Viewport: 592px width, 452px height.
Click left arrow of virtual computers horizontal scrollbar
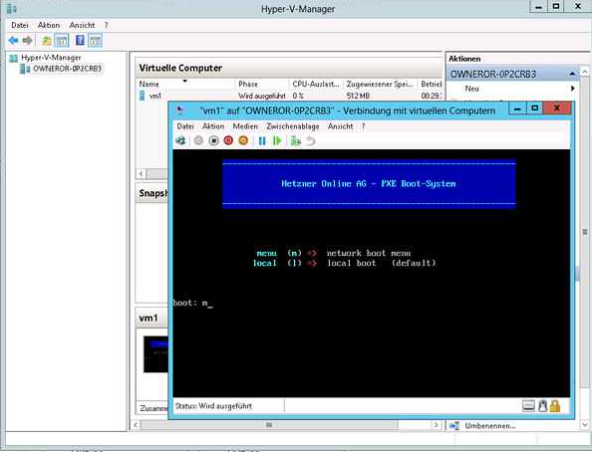pyautogui.click(x=141, y=174)
